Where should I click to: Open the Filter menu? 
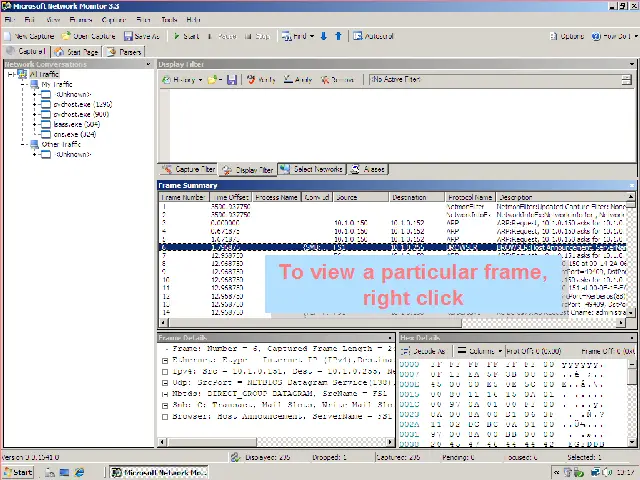pyautogui.click(x=143, y=20)
